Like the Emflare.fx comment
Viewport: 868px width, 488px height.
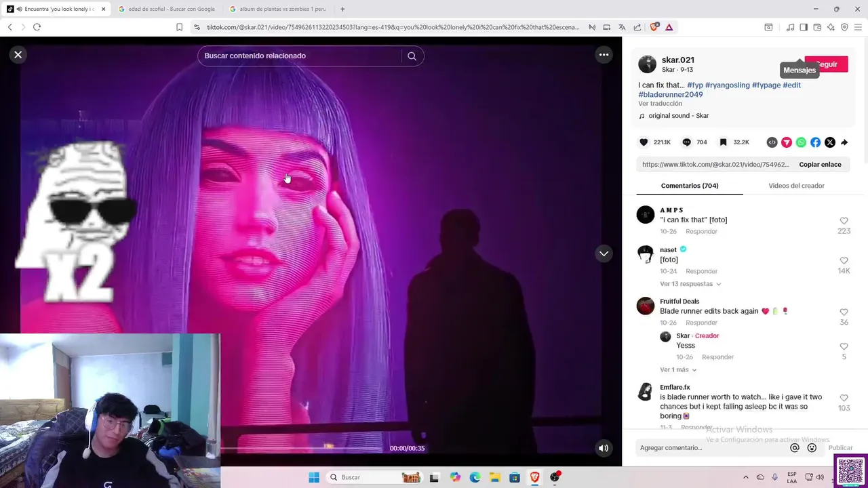[844, 399]
